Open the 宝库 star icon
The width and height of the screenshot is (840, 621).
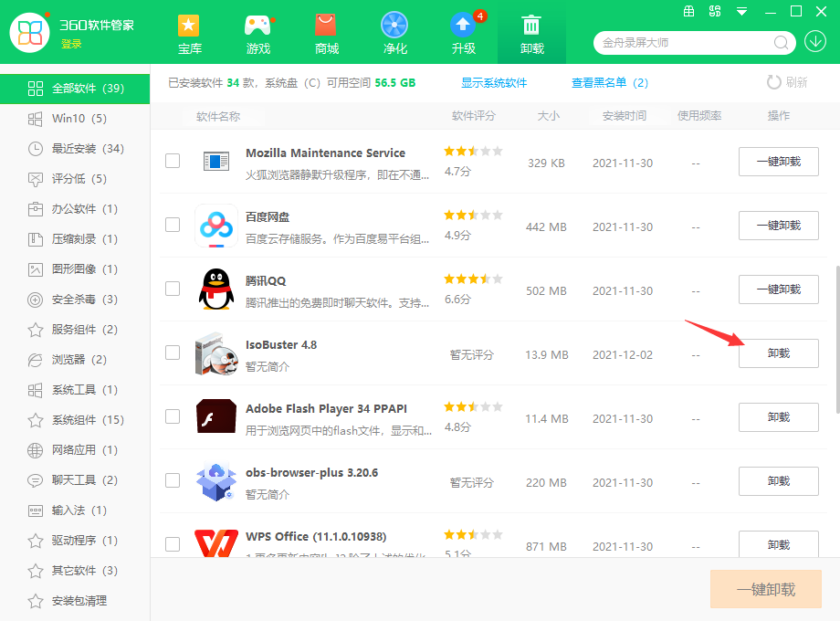[189, 26]
